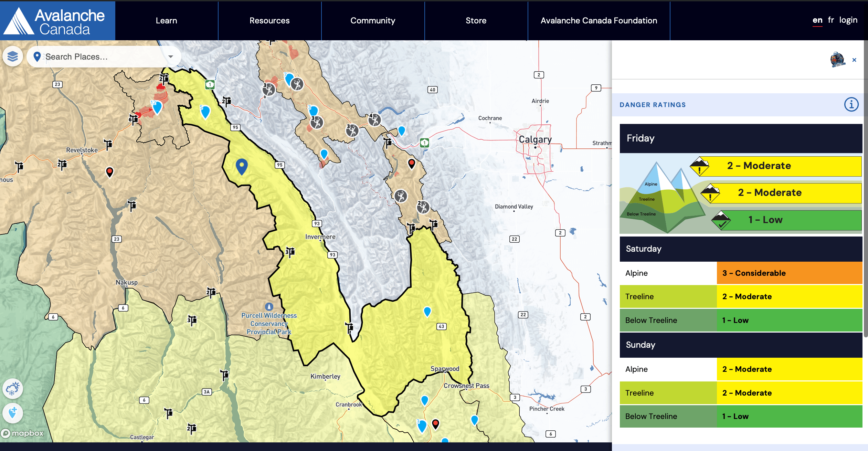Open the Learn menu

click(166, 21)
